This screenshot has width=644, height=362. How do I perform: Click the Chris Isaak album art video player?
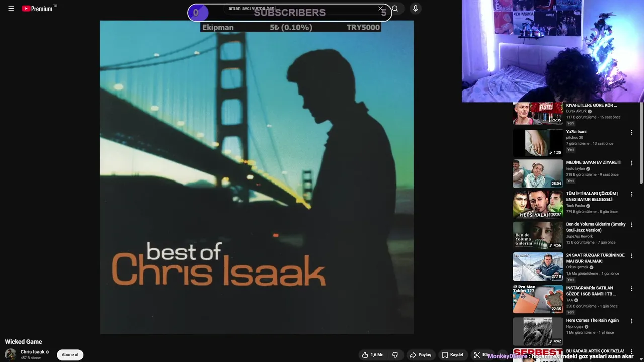click(x=257, y=177)
